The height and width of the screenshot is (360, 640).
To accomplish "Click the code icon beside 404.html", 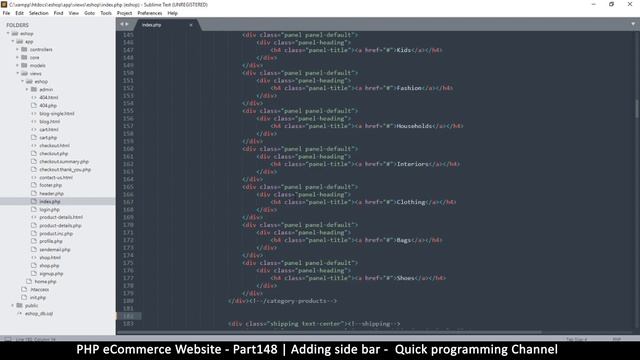I will pyautogui.click(x=34, y=98).
